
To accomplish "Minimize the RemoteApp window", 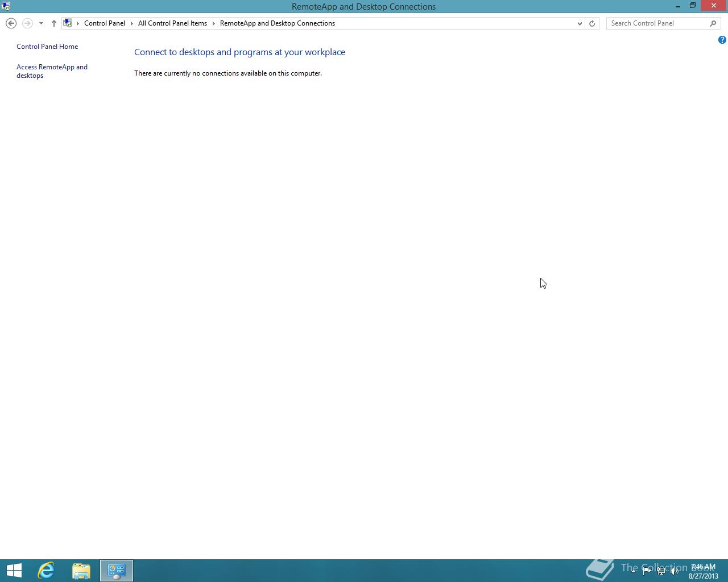I will click(678, 6).
